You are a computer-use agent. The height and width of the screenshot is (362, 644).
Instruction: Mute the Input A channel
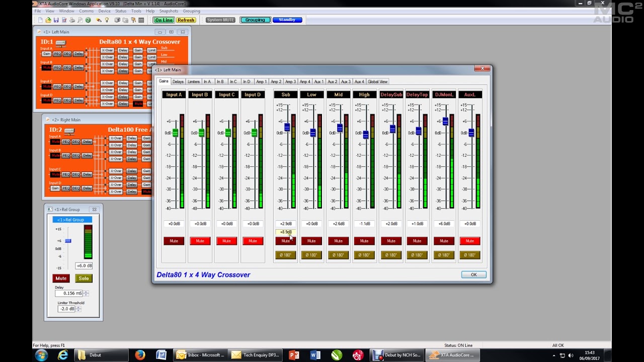(174, 241)
